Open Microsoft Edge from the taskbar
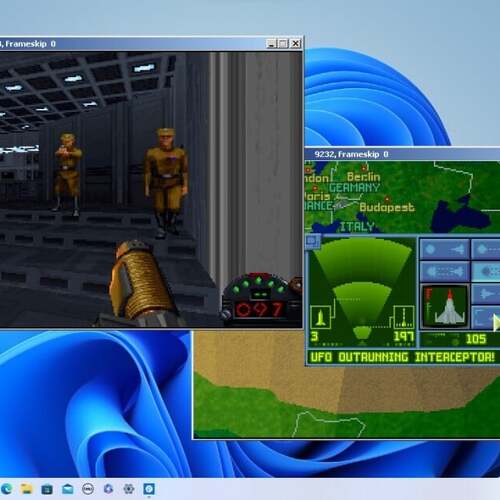Viewport: 500px width, 500px height. pos(6,489)
